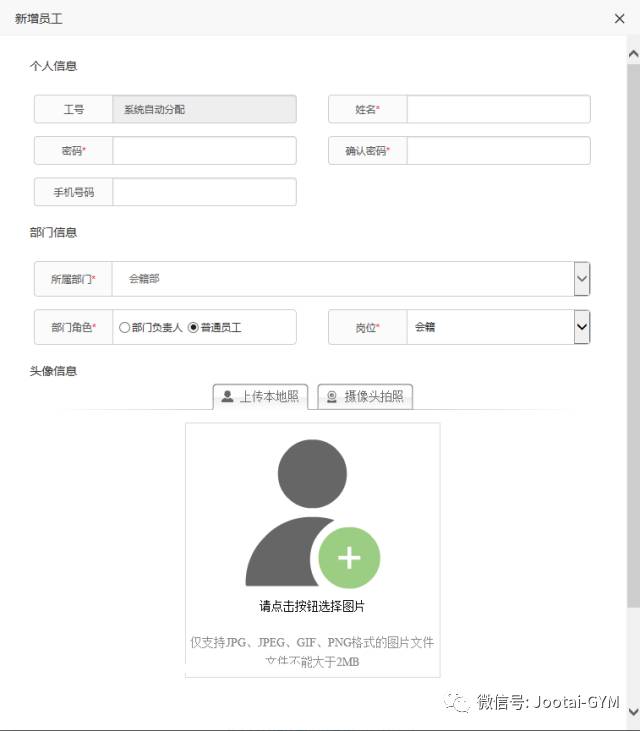
Task: Switch to the 上传本地照 tab
Action: (260, 397)
